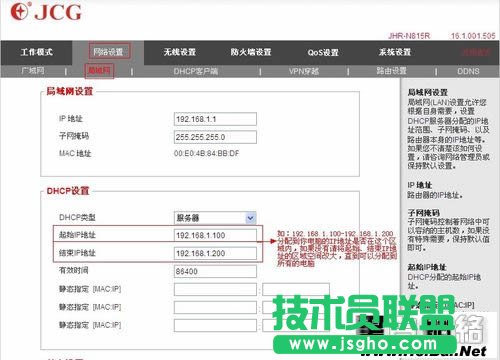This screenshot has width=500, height=360.
Task: Click the 局域网设置 section heading
Action: pyautogui.click(x=69, y=91)
